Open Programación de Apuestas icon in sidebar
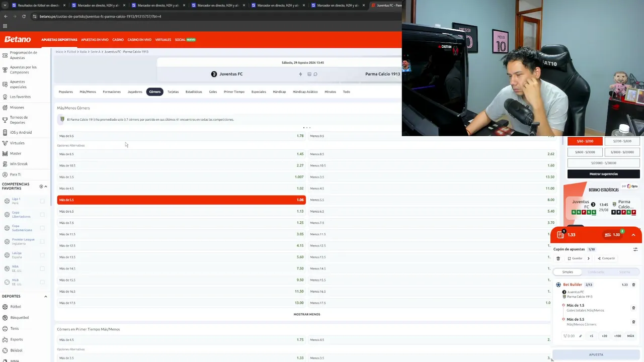Screen dimensions: 644x362 tap(5, 55)
